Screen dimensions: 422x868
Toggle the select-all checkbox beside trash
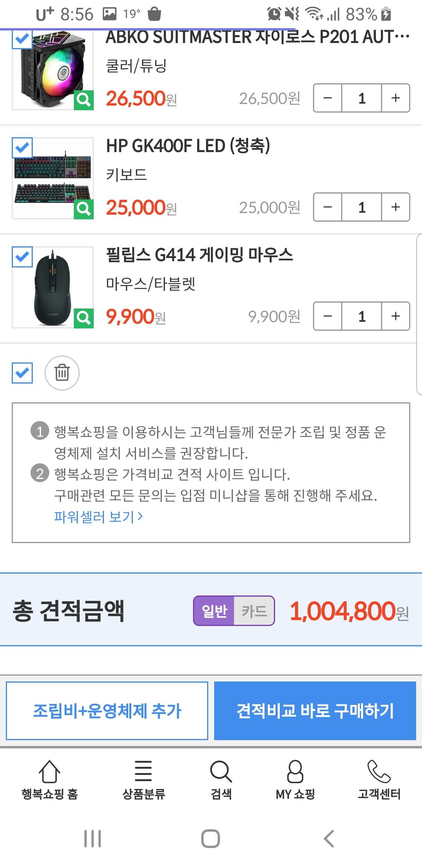click(x=22, y=373)
